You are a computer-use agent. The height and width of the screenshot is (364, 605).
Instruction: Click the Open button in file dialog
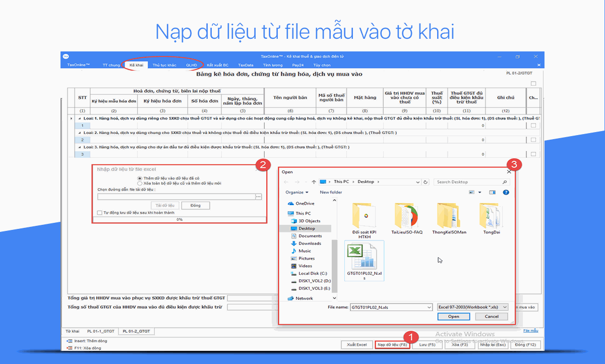click(454, 317)
